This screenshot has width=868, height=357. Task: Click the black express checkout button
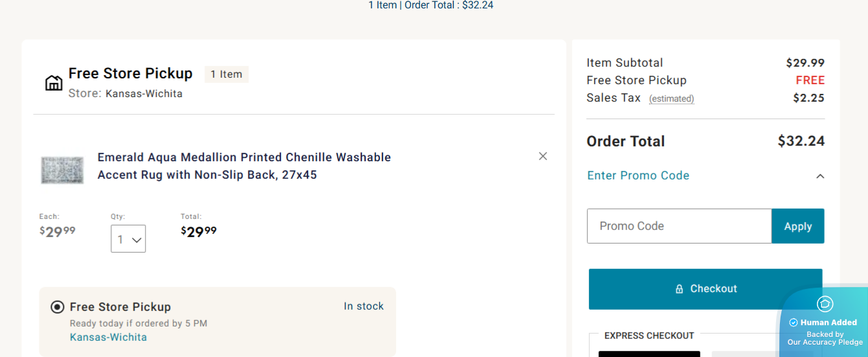coord(649,354)
